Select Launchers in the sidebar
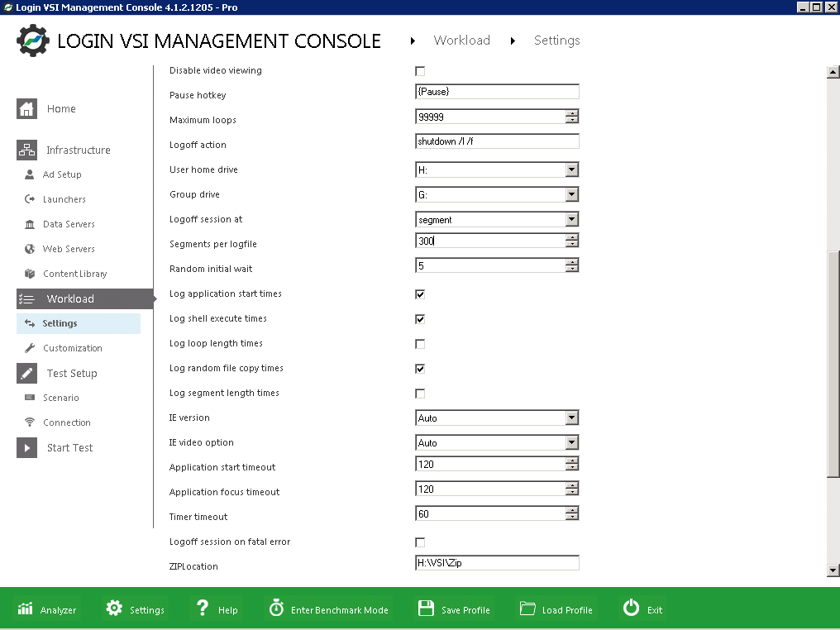 click(x=64, y=199)
